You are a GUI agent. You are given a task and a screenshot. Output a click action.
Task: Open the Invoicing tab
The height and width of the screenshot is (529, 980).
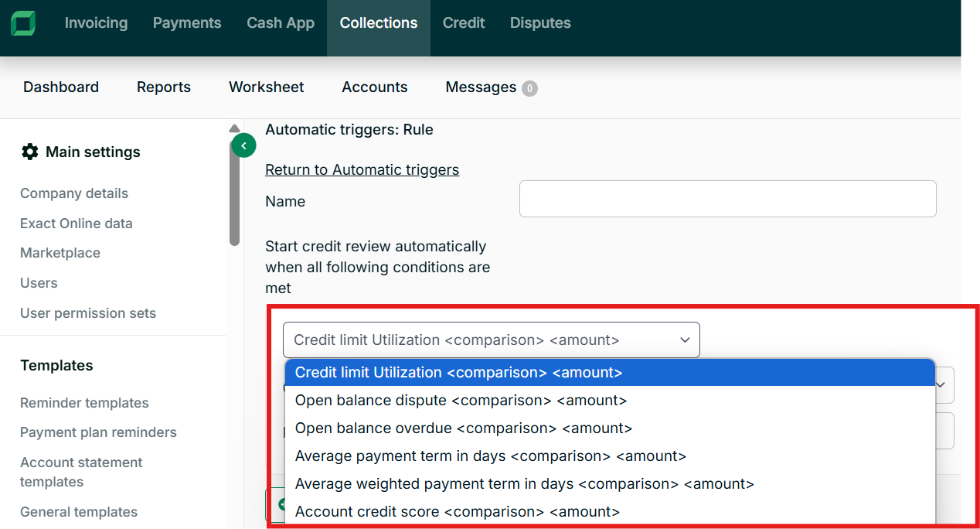pos(96,23)
